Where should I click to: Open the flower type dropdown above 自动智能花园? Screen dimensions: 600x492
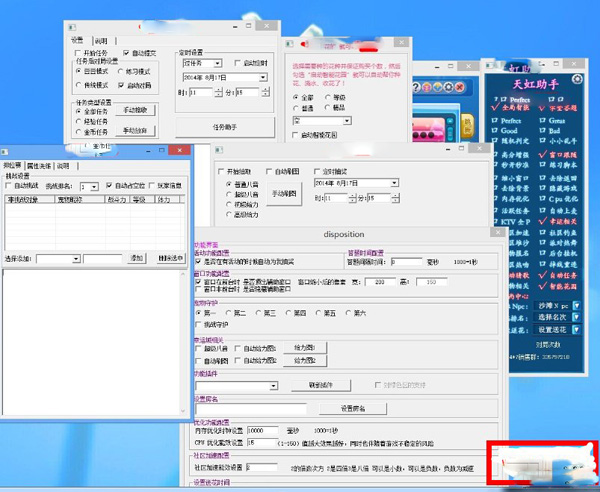coord(347,121)
